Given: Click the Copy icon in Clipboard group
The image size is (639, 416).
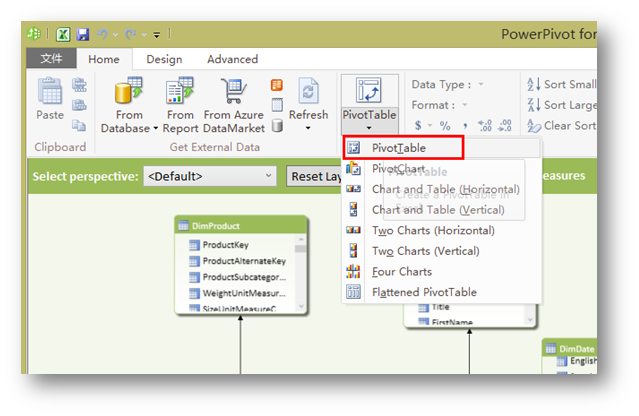Looking at the screenshot, I should point(79,125).
